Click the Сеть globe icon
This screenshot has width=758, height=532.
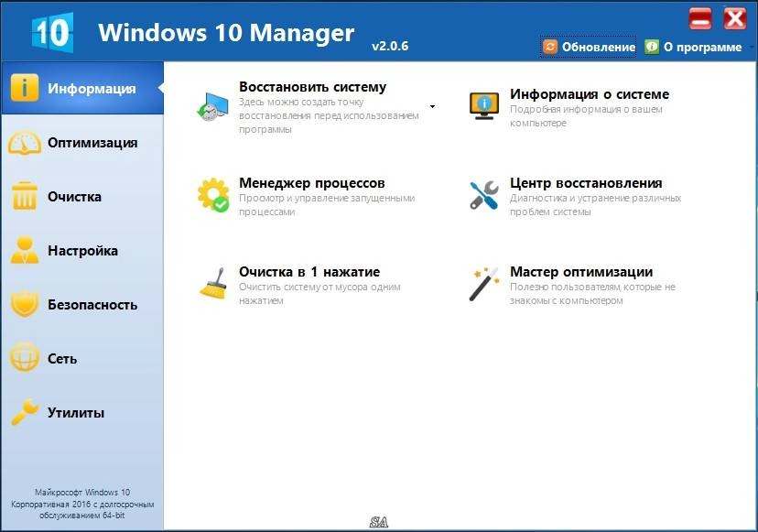(x=24, y=358)
